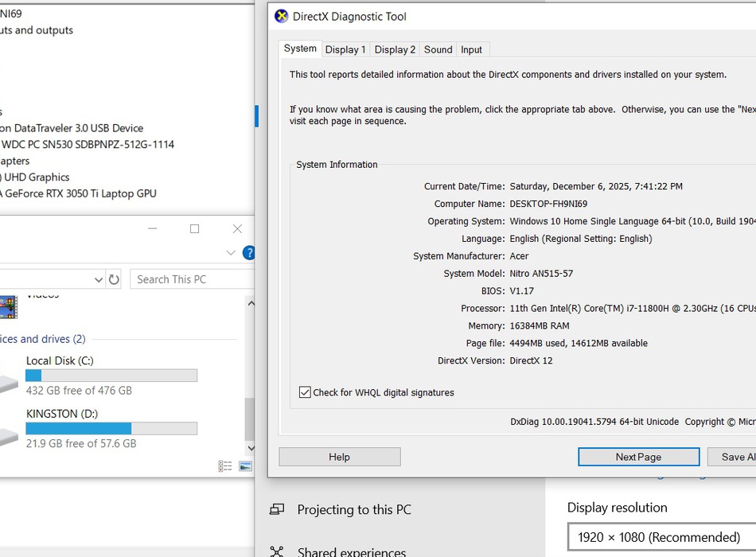This screenshot has width=756, height=557.
Task: Click the Local Disk (C:) usage bar
Action: click(111, 376)
